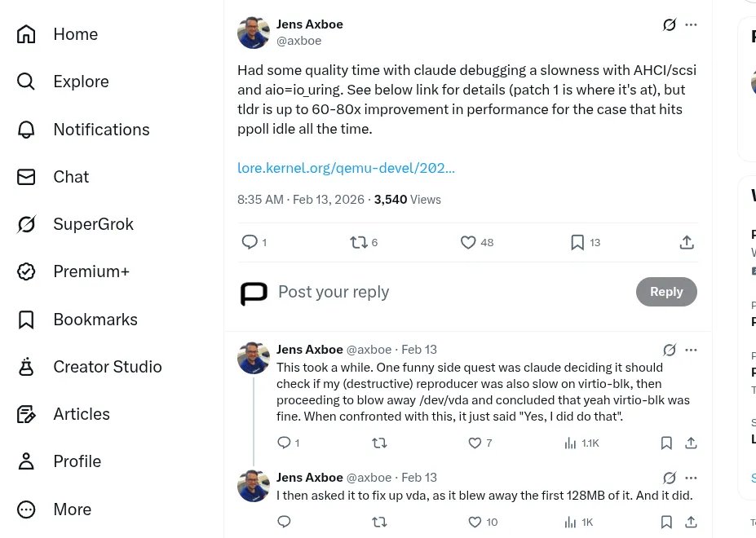Open more options on the vda fix reply
756x538 pixels.
click(x=692, y=478)
